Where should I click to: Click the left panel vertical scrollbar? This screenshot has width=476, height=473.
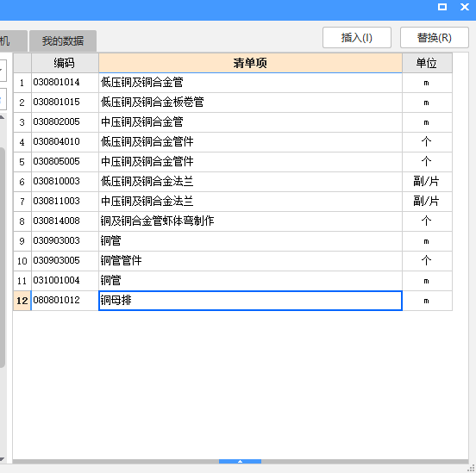pos(2,258)
